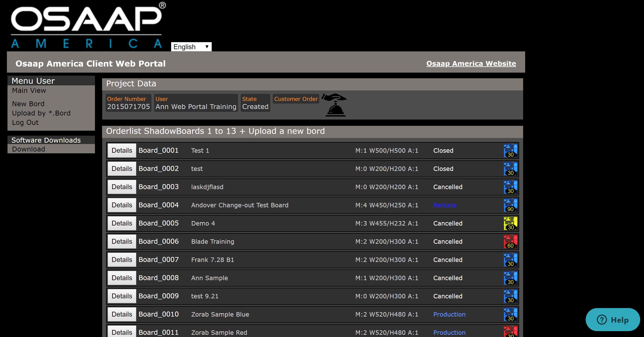The height and width of the screenshot is (337, 644).
Task: Click the 90 board icon for Board_0004
Action: [x=510, y=205]
